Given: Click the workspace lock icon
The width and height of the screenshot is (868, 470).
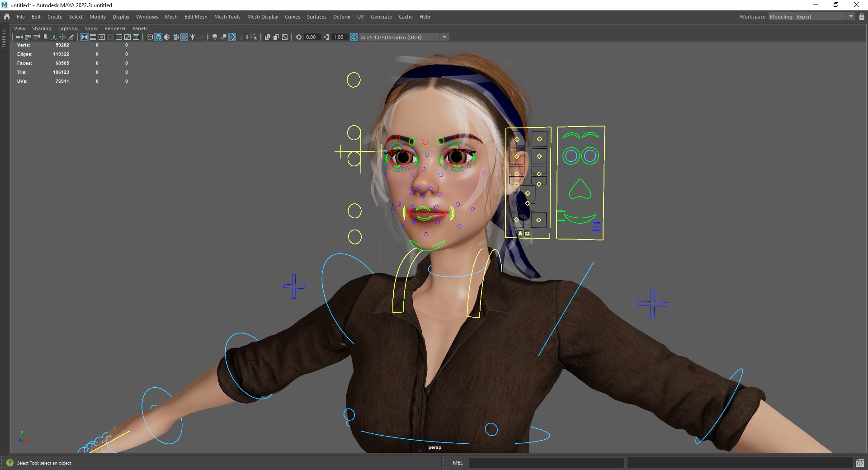Looking at the screenshot, I should coord(862,17).
